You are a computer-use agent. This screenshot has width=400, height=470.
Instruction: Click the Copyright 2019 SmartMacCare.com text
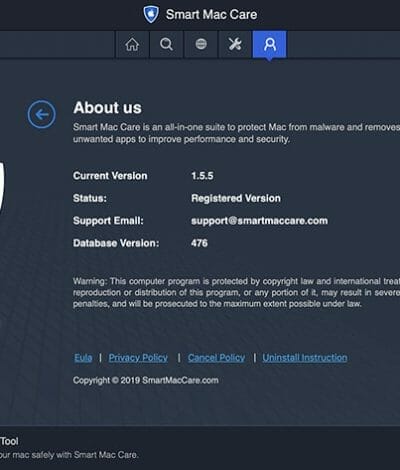(146, 380)
